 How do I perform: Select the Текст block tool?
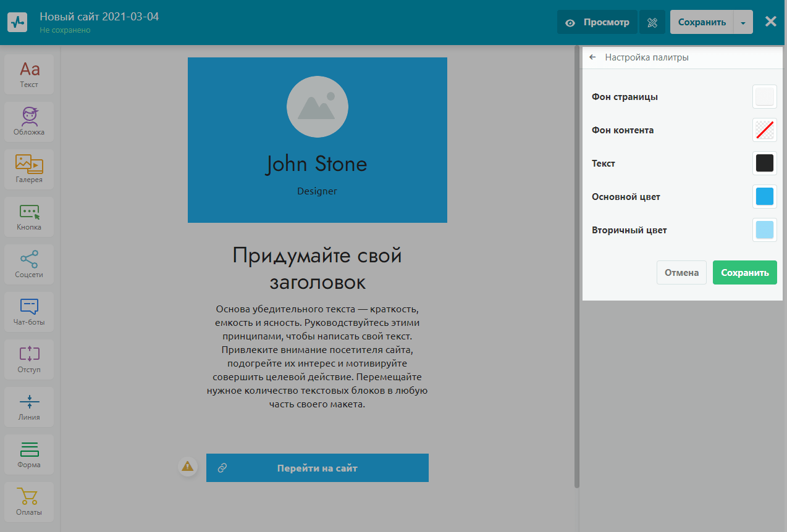tap(29, 74)
